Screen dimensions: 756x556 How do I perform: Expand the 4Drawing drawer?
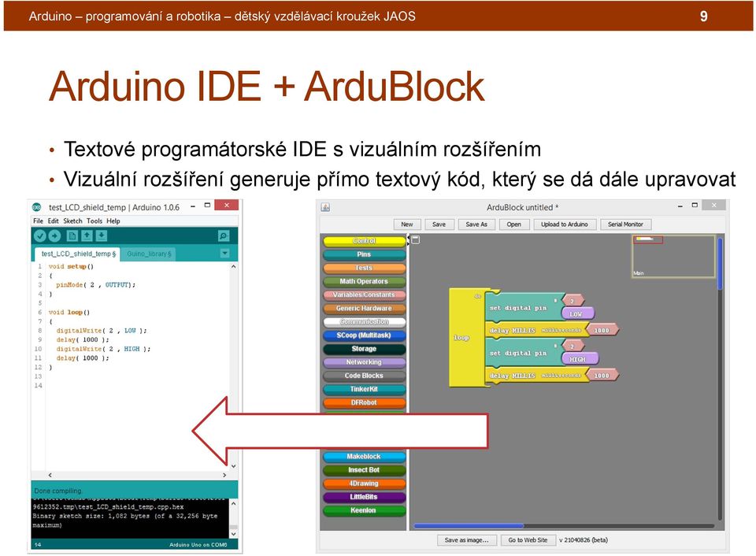click(364, 484)
